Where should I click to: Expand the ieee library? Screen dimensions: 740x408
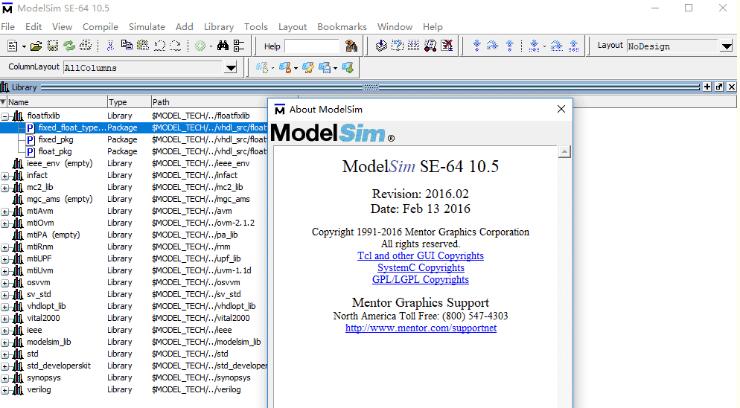pos(5,330)
